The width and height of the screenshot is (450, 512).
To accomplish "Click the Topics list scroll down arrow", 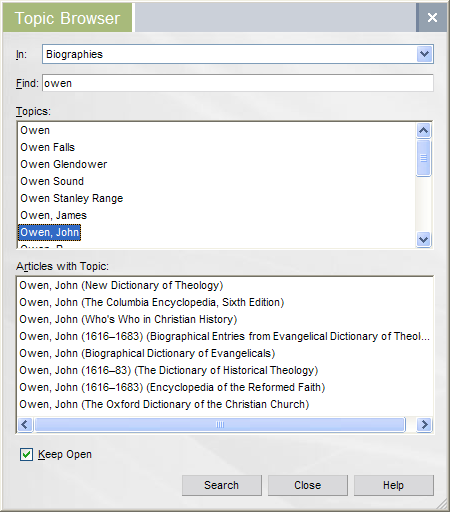I will (x=423, y=239).
